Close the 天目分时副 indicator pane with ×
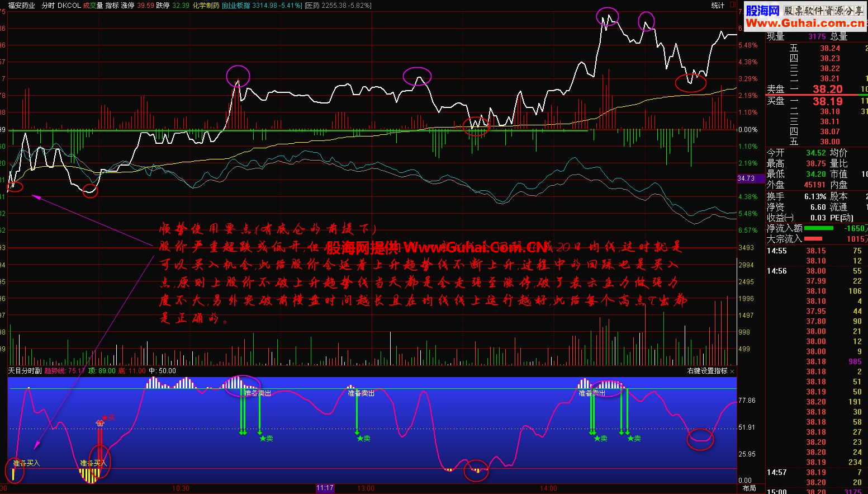This screenshot has height=494, width=868. (732, 371)
